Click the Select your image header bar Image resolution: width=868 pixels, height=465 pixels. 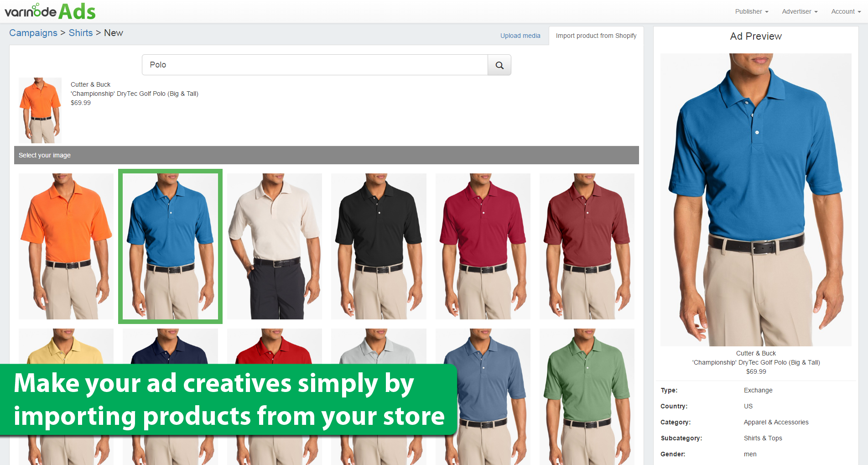[327, 155]
